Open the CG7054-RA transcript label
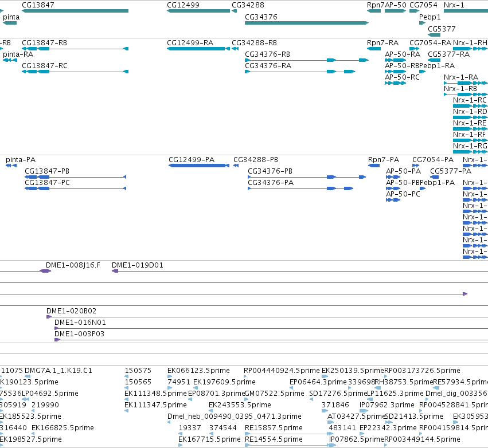Screen dimensions: 488x448 (430, 43)
